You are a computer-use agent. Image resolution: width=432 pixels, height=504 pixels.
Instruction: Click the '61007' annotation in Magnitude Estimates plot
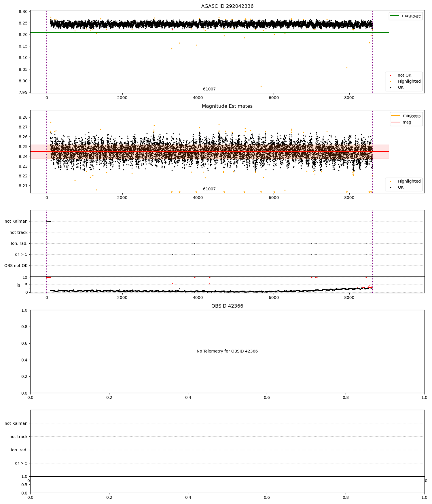pyautogui.click(x=209, y=189)
